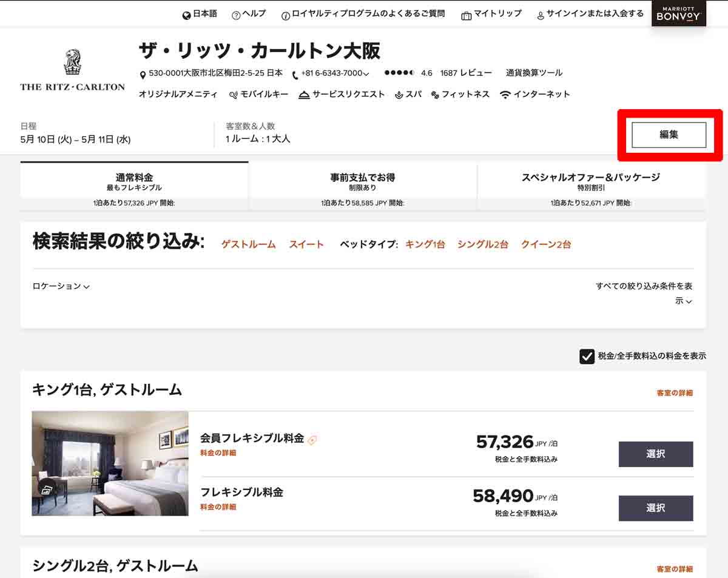This screenshot has width=728, height=578.
Task: Click the ザ・リッツ・カールトン大阪 heading
Action: point(260,51)
